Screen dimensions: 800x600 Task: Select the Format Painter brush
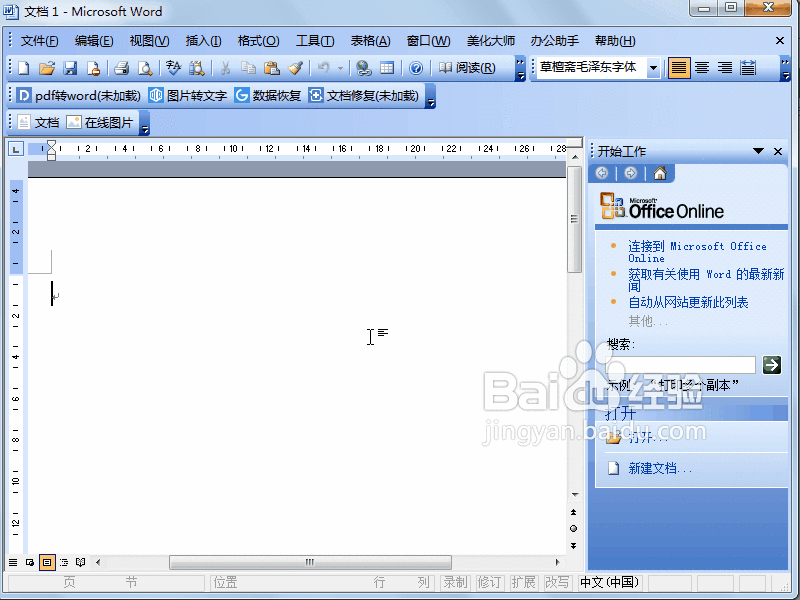pyautogui.click(x=295, y=68)
